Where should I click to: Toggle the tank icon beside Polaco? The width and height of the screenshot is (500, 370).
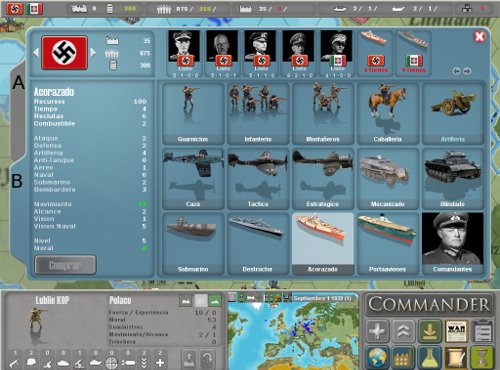(x=186, y=301)
